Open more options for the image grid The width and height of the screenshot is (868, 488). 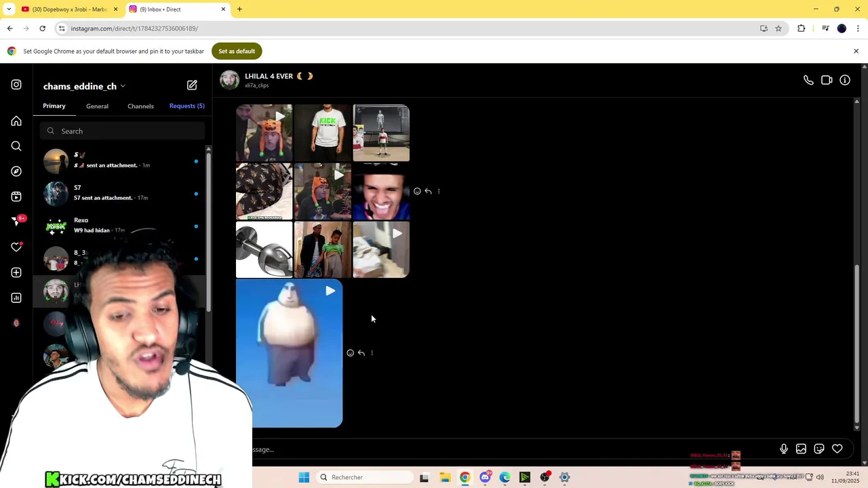[439, 191]
